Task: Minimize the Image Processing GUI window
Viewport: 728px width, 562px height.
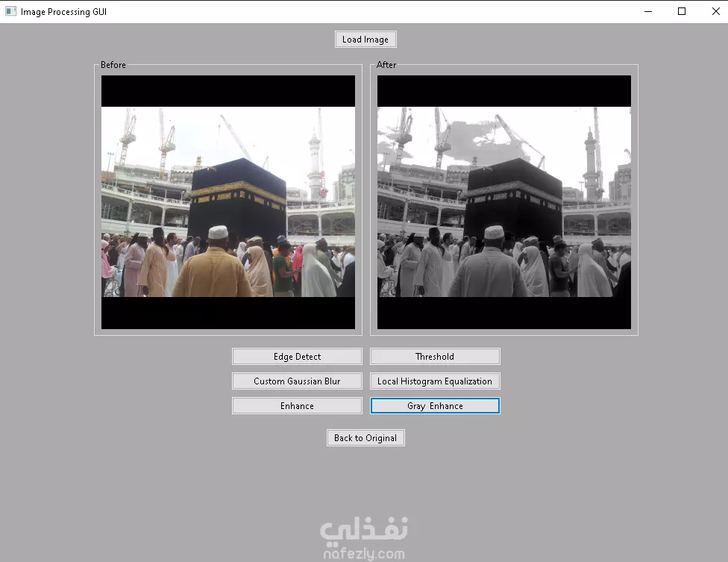Action: pyautogui.click(x=648, y=11)
